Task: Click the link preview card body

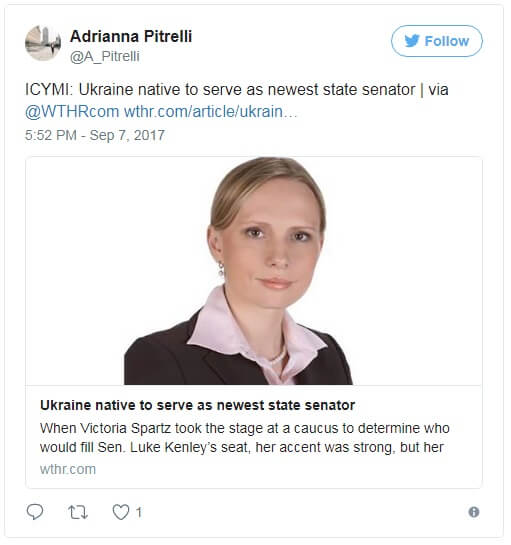Action: pyautogui.click(x=254, y=322)
